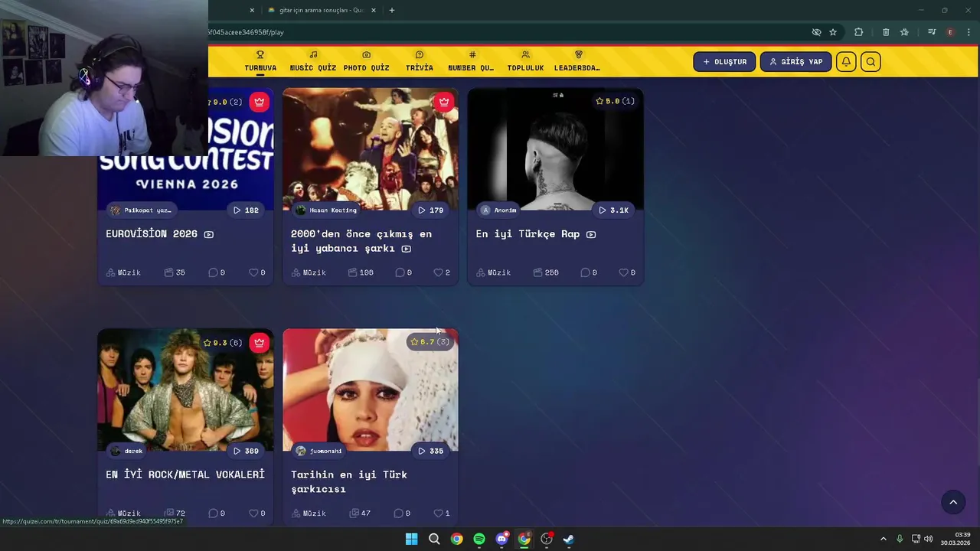Open author Anonim on Türkçe Rap card
This screenshot has width=980, height=551.
pyautogui.click(x=498, y=210)
